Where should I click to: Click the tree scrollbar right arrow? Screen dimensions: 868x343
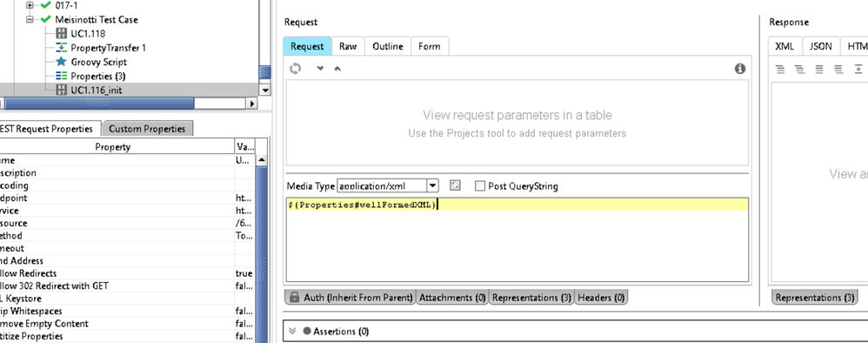point(252,103)
